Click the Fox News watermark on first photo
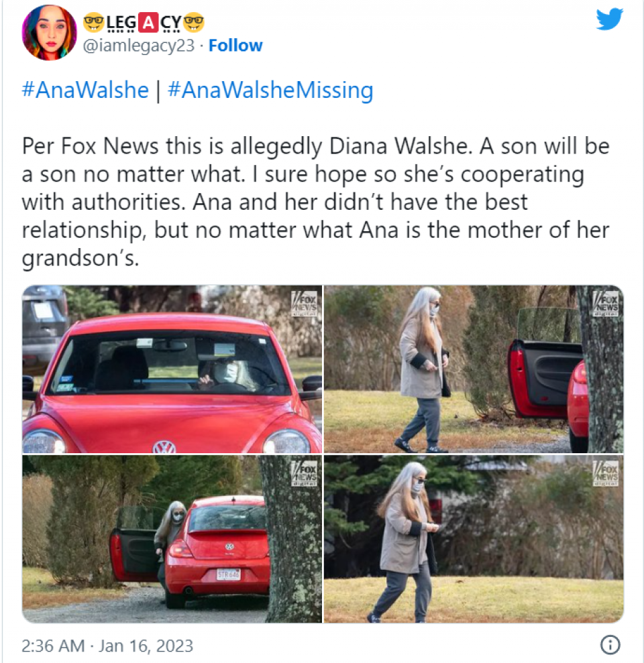Screen dimensions: 644x663 (305, 303)
